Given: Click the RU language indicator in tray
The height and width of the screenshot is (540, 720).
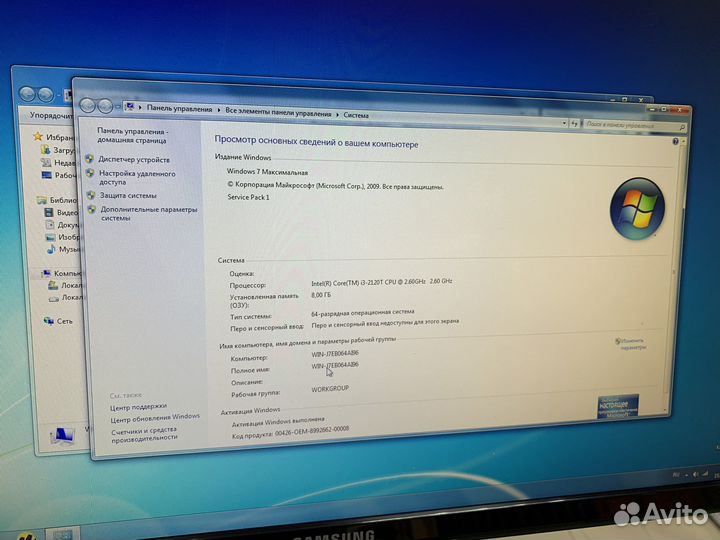Looking at the screenshot, I should (x=675, y=475).
